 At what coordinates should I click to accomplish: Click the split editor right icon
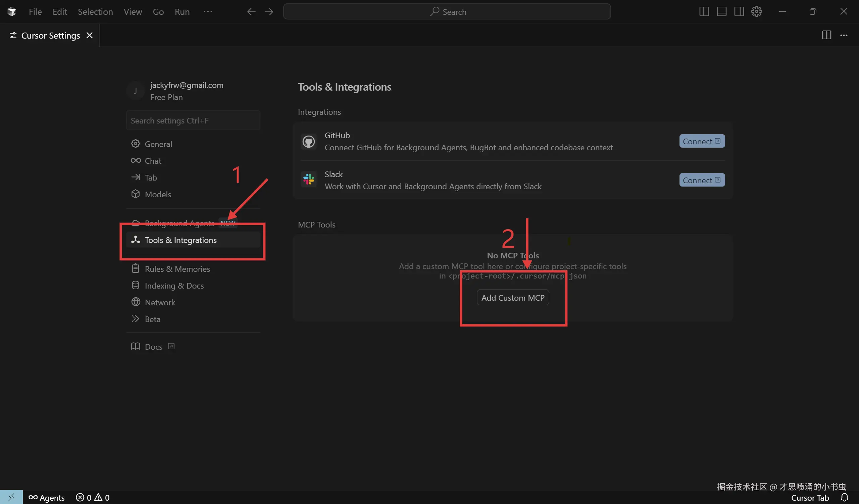coord(826,35)
